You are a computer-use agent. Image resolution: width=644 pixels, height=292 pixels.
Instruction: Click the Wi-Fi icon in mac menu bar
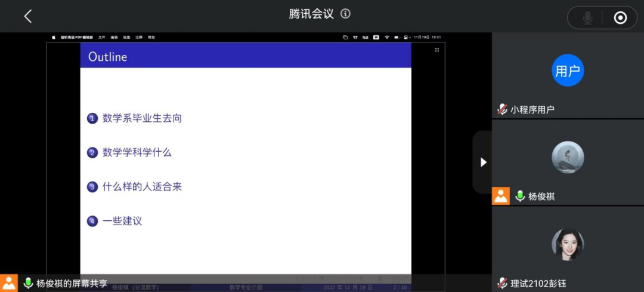click(386, 37)
